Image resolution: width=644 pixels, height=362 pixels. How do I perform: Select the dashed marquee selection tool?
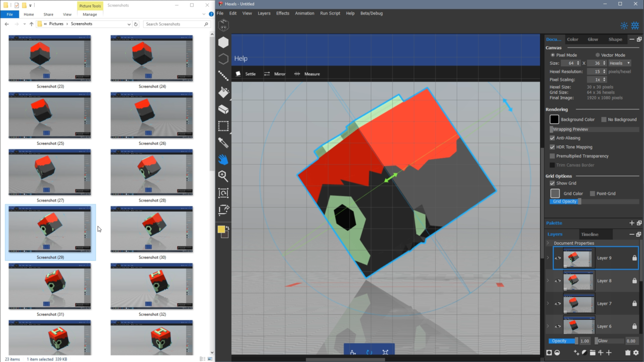[x=223, y=126]
